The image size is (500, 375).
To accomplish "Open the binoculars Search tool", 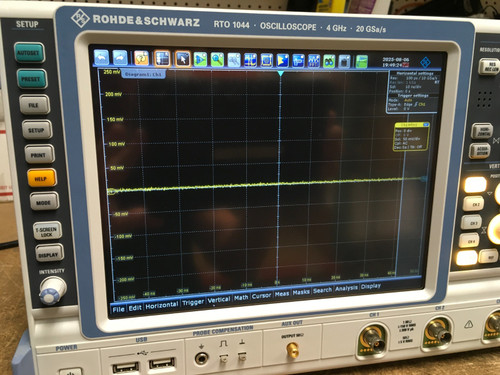I will tap(329, 61).
